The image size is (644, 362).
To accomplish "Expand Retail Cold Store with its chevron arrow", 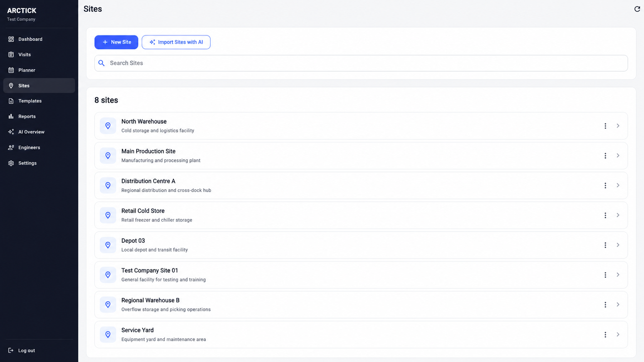I will (x=618, y=215).
